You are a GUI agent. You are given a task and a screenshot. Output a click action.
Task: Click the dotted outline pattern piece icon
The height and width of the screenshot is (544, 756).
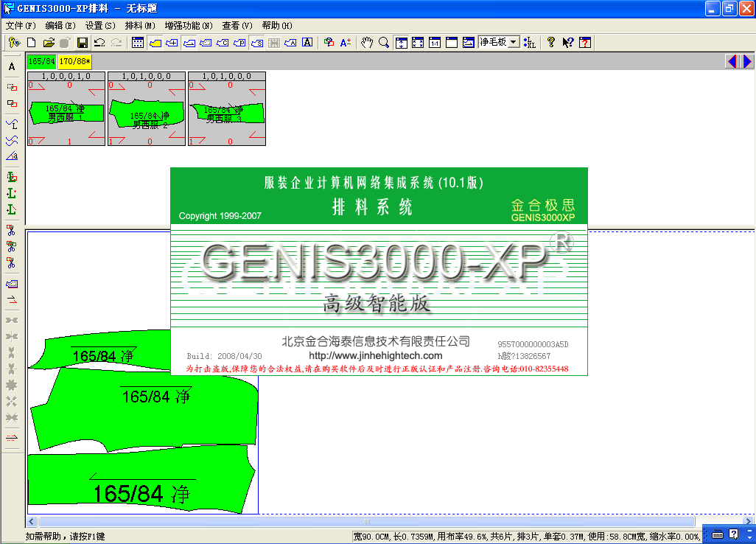[206, 43]
